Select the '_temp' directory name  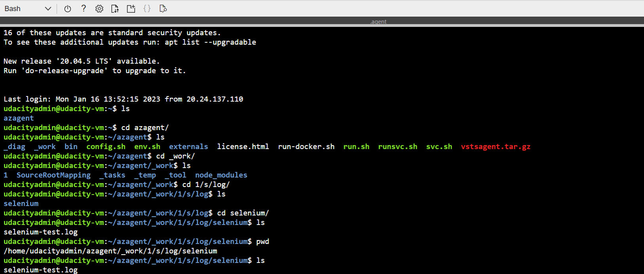click(145, 175)
